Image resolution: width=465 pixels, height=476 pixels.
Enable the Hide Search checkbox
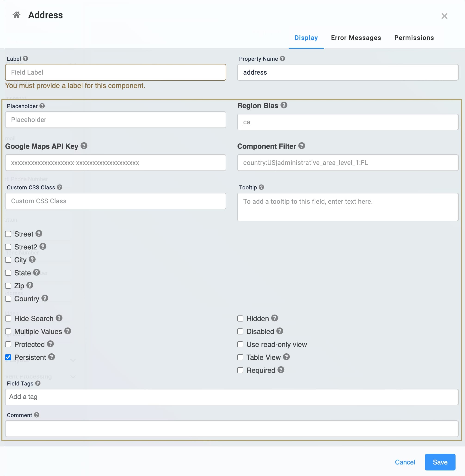8,318
